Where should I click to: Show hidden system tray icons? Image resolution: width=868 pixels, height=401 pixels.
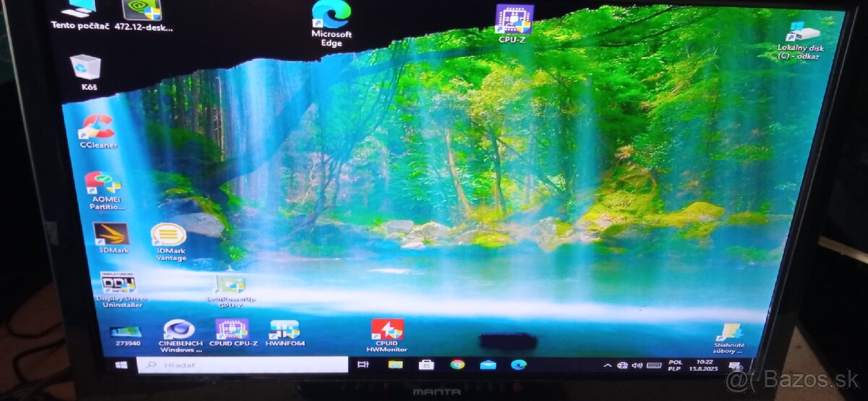click(x=608, y=366)
